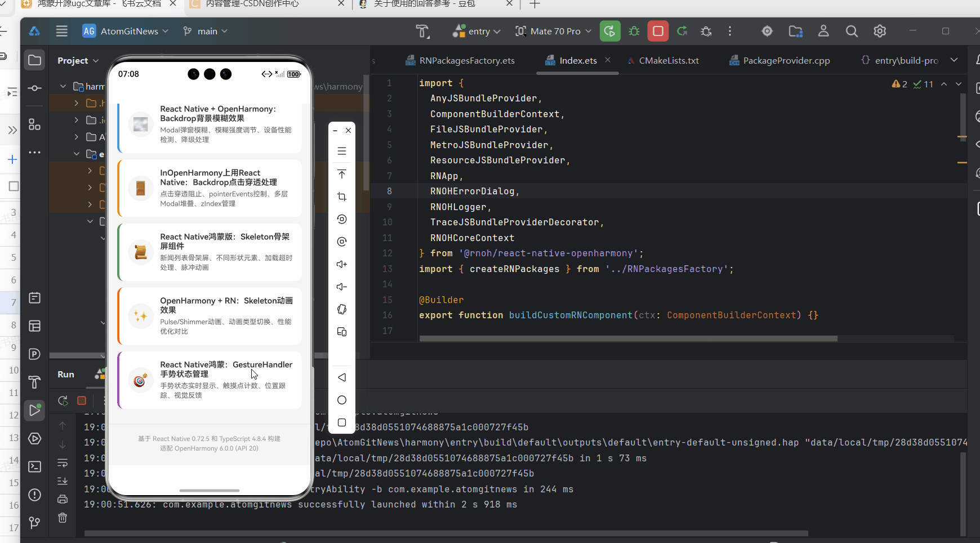Open the account profile icon
The height and width of the screenshot is (543, 980).
[823, 31]
